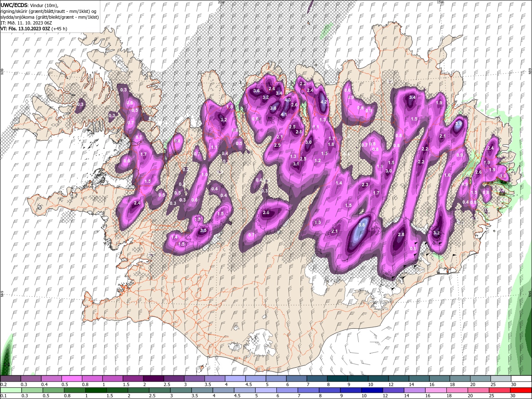Select the IT: Mið. 11. 10. 2023 06Z line
This screenshot has width=532, height=399.
point(26,23)
